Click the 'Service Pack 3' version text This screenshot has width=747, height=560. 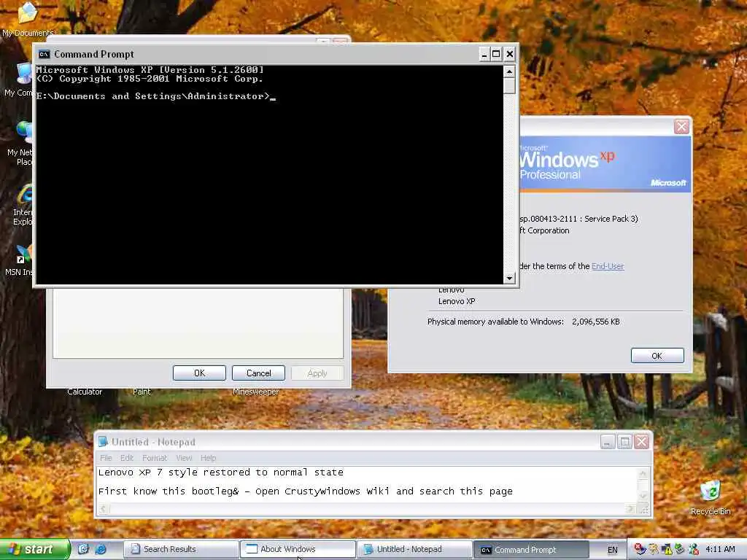click(x=611, y=219)
